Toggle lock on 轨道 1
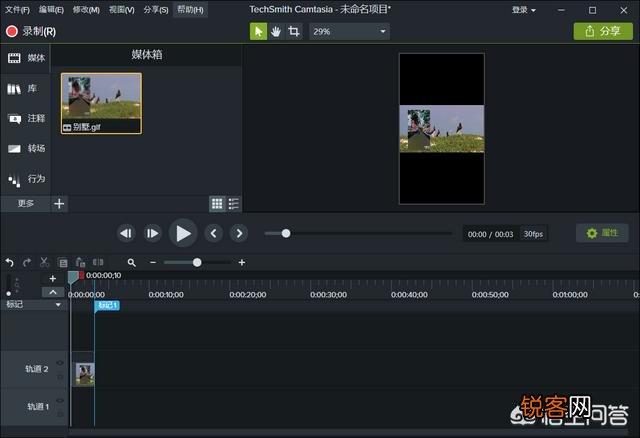This screenshot has height=438, width=640. (x=60, y=415)
